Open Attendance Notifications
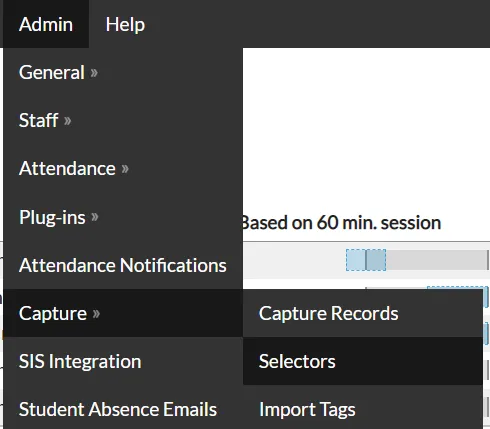The width and height of the screenshot is (490, 429). coord(123,265)
